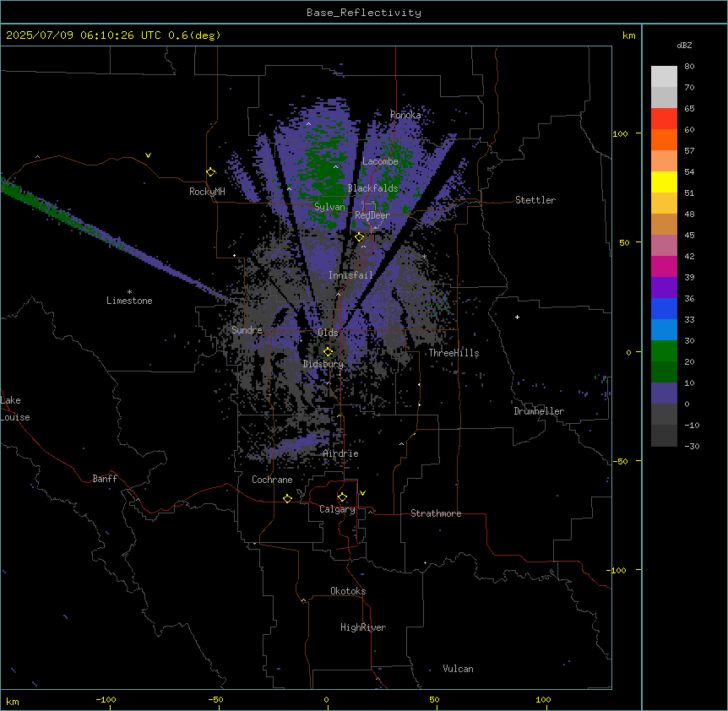Click the Base_Reflectivity title
Image resolution: width=728 pixels, height=711 pixels.
tap(364, 13)
